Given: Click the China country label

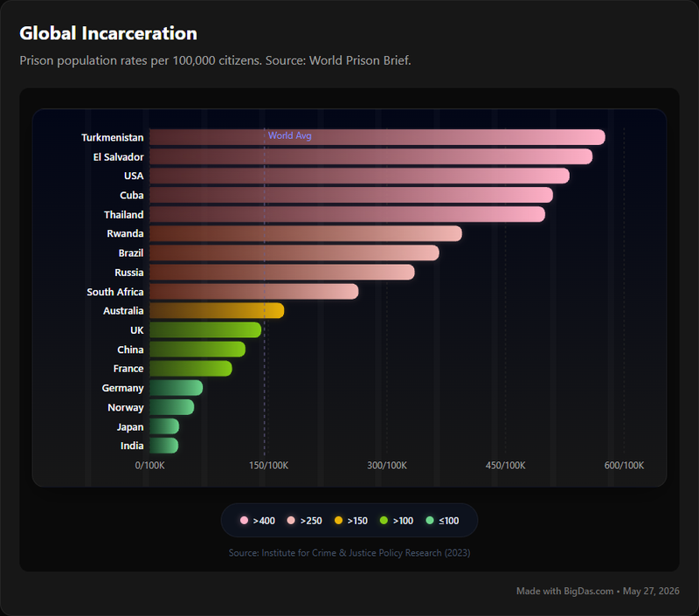Looking at the screenshot, I should point(130,350).
